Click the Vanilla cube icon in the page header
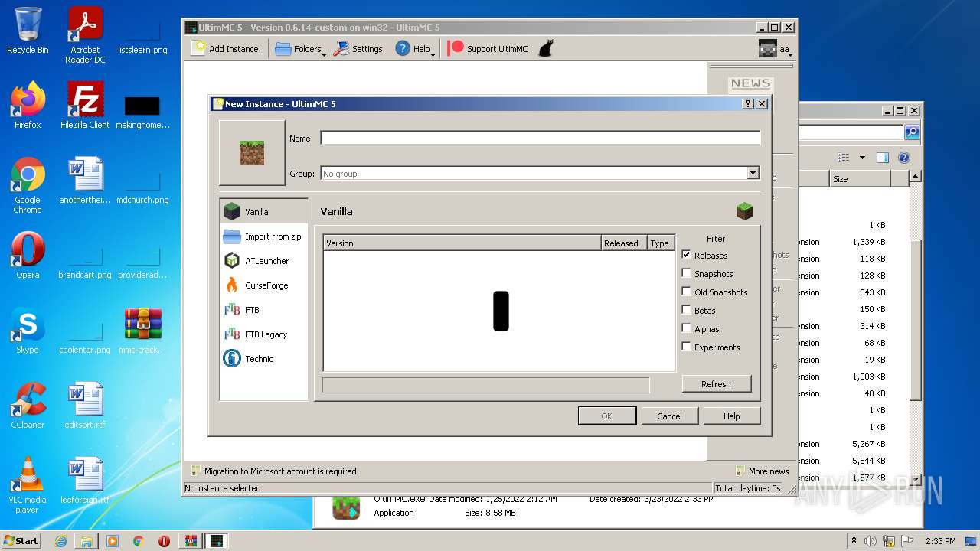 (x=745, y=211)
